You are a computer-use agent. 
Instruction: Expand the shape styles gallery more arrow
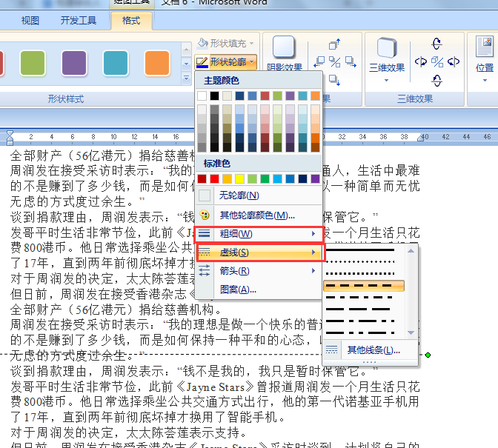pyautogui.click(x=186, y=78)
